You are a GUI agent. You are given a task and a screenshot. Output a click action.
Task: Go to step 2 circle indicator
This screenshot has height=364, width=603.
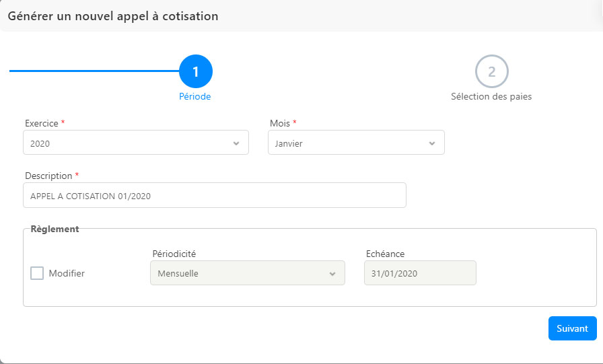point(492,71)
